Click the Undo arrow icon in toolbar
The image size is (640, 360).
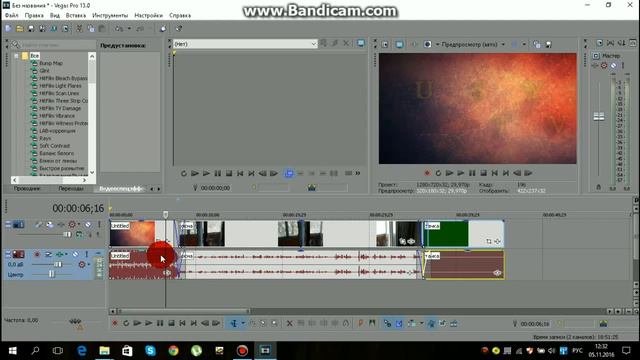click(x=119, y=29)
